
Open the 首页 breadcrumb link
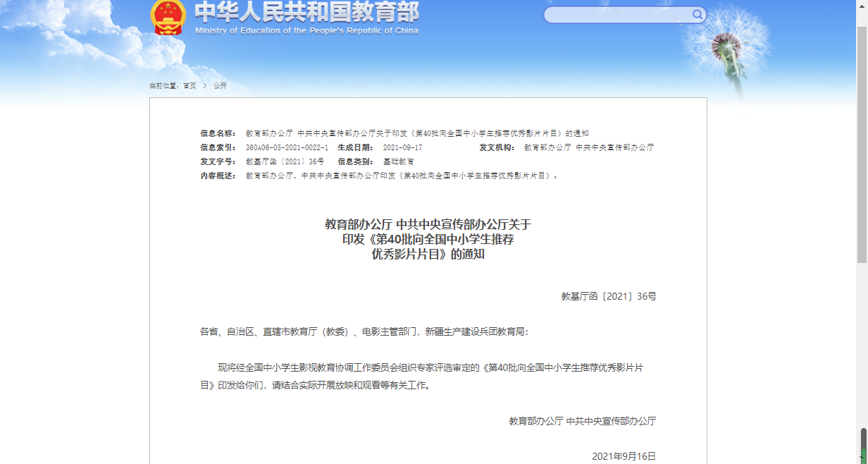pyautogui.click(x=190, y=85)
